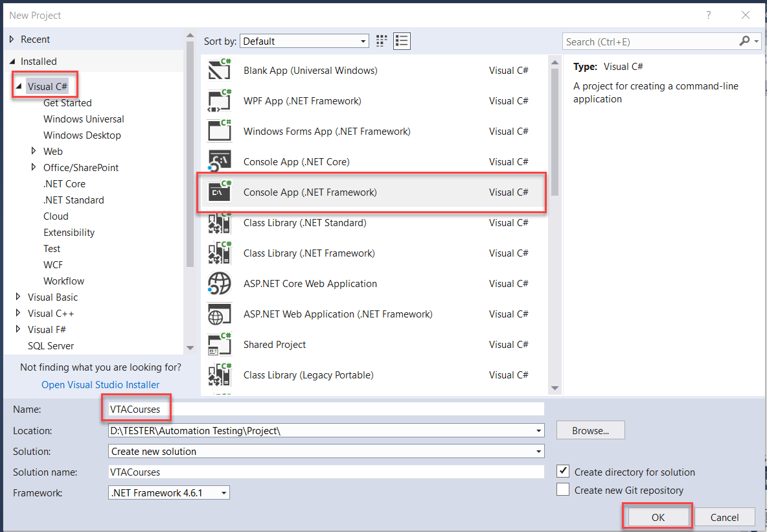Expand the Visual Basic tree node
Image resolution: width=767 pixels, height=532 pixels.
[x=17, y=297]
